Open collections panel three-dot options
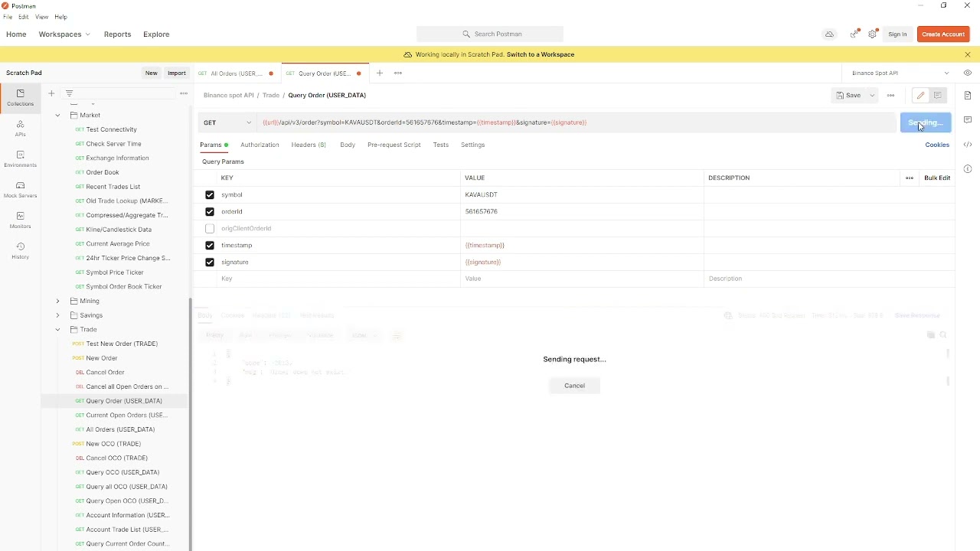Image resolution: width=980 pixels, height=551 pixels. tap(184, 93)
